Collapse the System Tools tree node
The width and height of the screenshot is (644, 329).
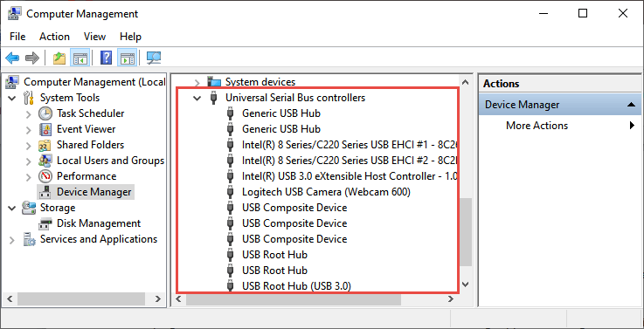tap(12, 98)
